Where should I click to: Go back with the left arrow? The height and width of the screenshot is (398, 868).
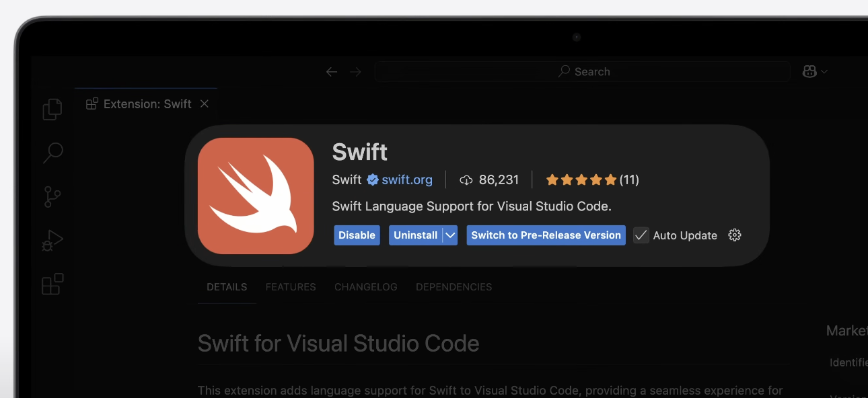[331, 72]
